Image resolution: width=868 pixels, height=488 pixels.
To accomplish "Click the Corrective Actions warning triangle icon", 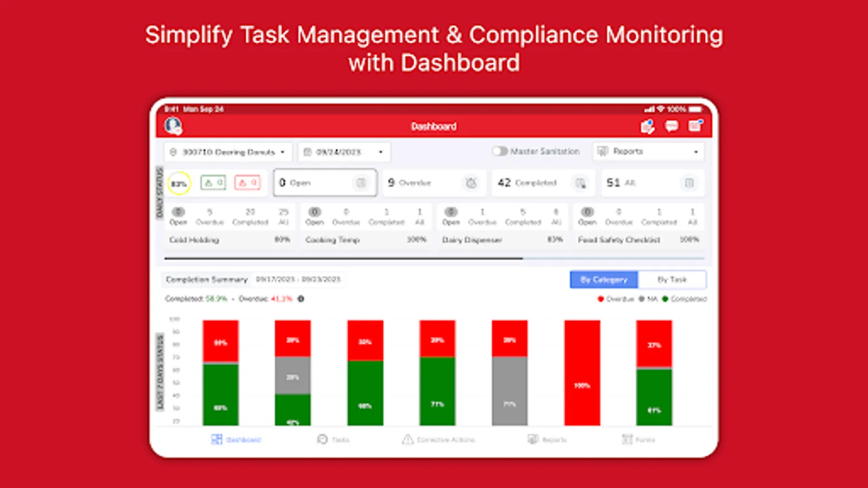I will coord(407,439).
